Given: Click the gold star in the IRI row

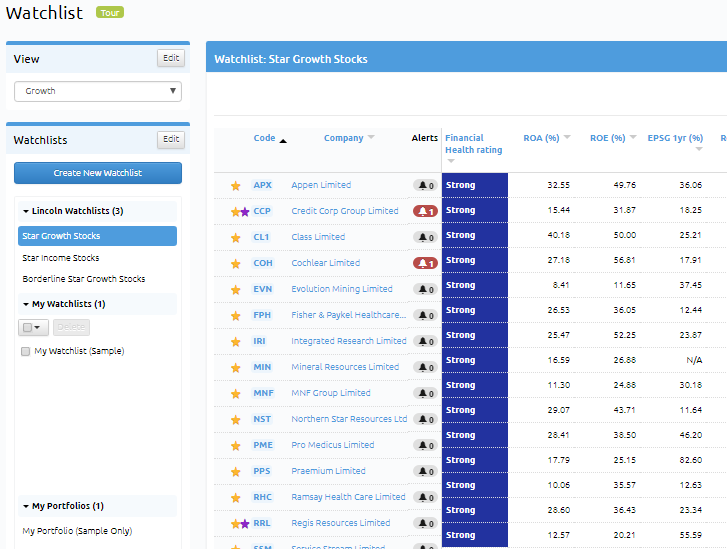Looking at the screenshot, I should point(236,342).
